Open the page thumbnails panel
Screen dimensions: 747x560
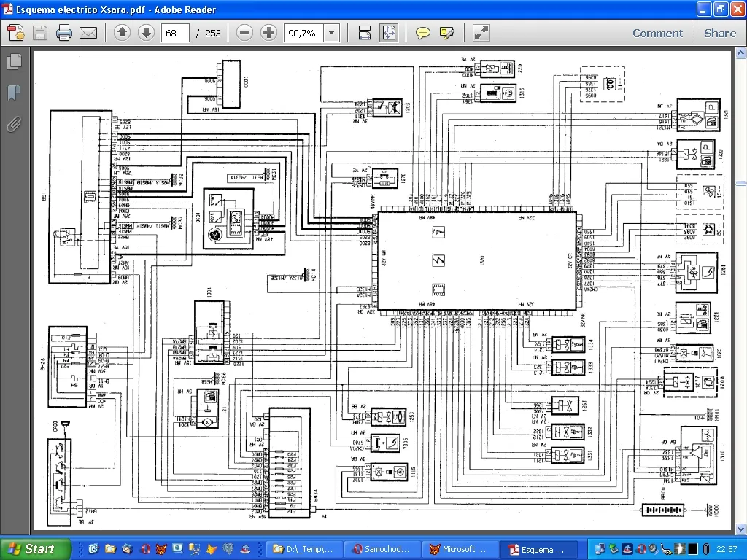pos(13,63)
